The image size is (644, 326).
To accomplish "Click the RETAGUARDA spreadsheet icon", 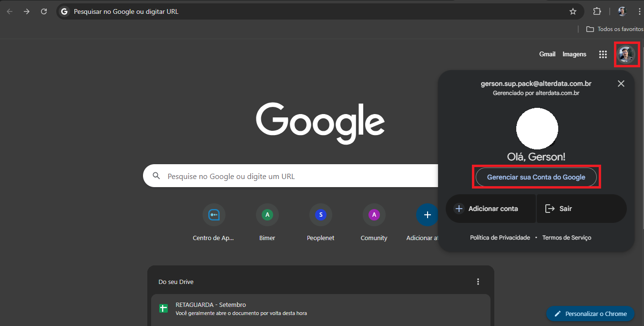I will 164,308.
